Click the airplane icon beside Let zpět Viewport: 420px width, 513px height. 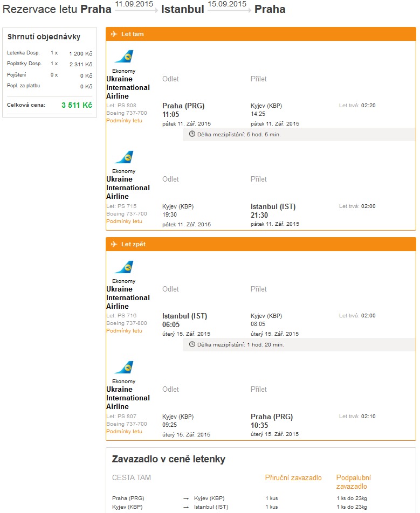point(114,244)
